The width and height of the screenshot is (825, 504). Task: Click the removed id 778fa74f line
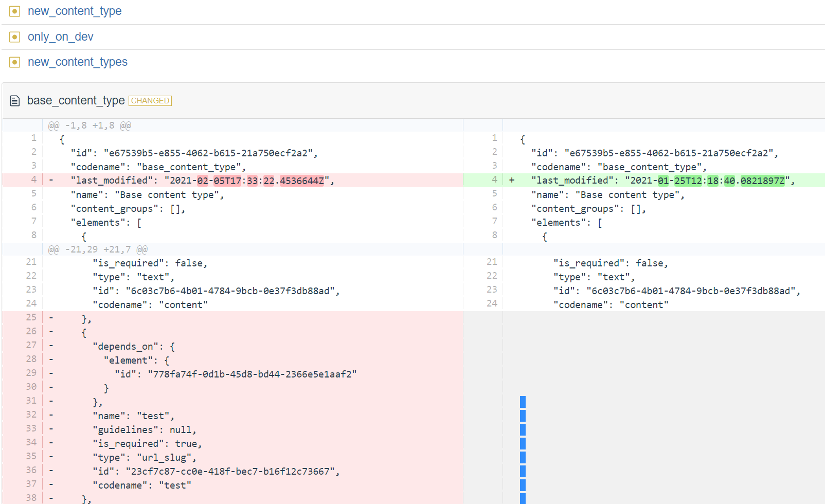click(x=236, y=374)
